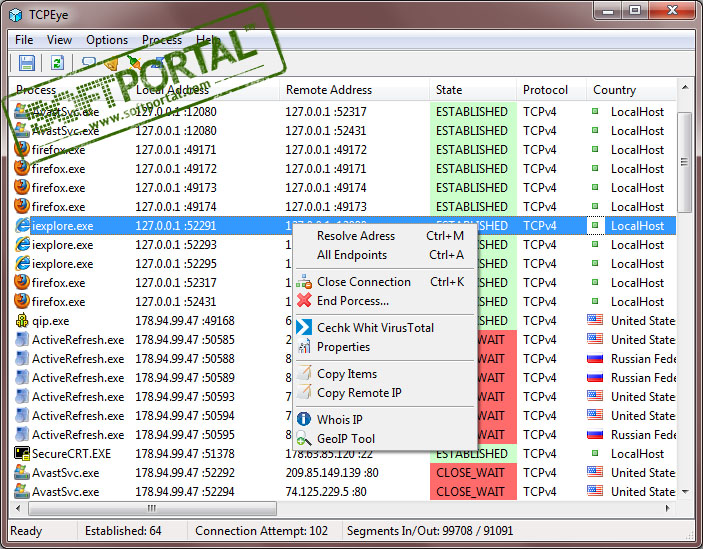Screen dimensions: 703x549
Task: Click Firefox icon in the 127.0.0.1:52317 local row
Action: pos(22,282)
